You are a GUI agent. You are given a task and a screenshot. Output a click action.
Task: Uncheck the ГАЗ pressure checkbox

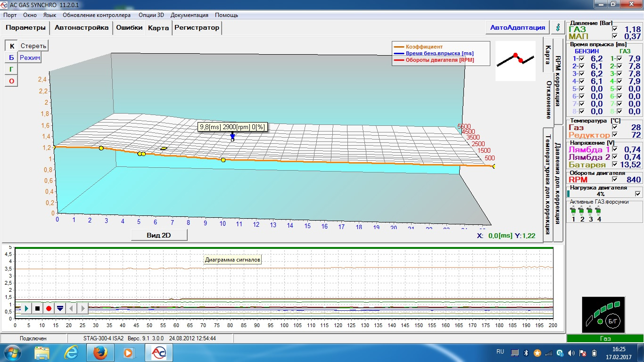click(614, 29)
